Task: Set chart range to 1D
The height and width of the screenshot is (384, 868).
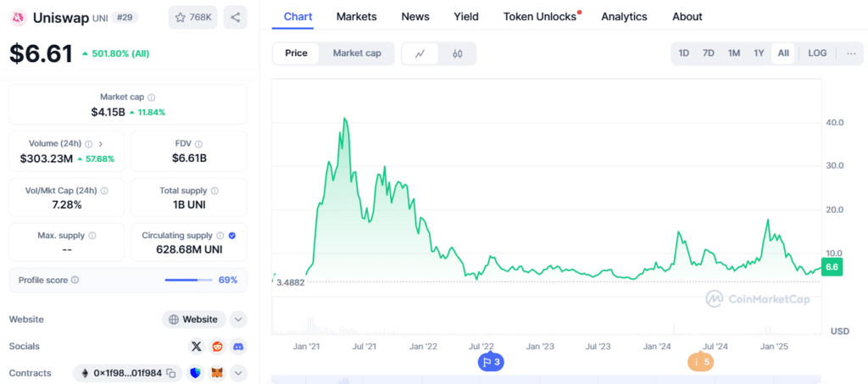Action: (684, 53)
